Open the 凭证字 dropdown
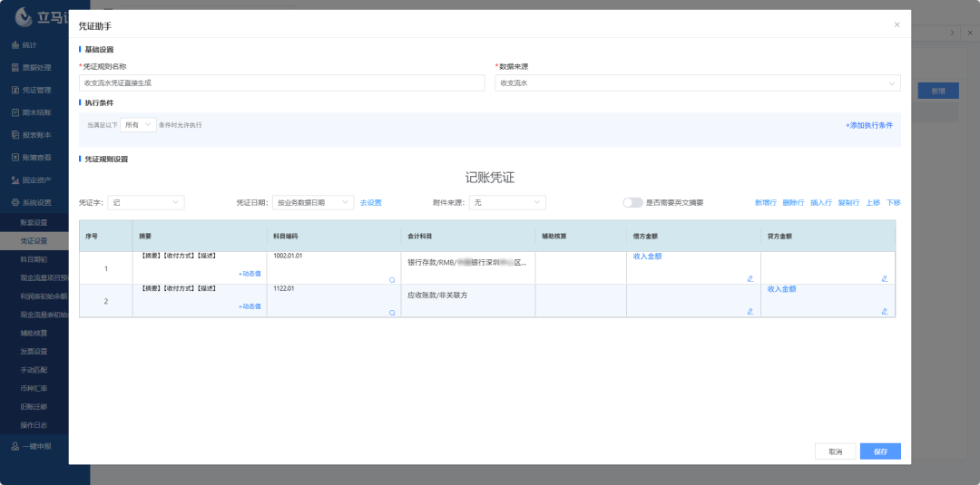980x485 pixels. click(145, 202)
